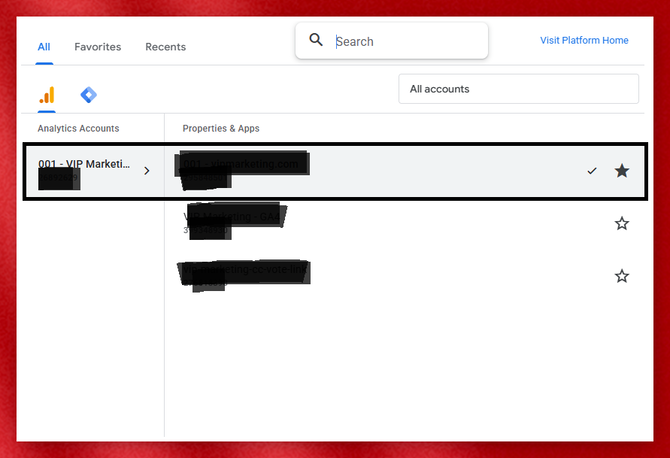Viewport: 670px width, 458px height.
Task: Favorite the vip-marketing-cc-vote-link property star
Action: 622,276
